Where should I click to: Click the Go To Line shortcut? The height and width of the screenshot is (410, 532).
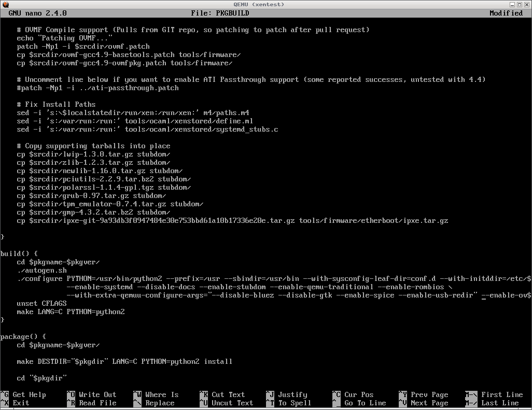(x=365, y=403)
